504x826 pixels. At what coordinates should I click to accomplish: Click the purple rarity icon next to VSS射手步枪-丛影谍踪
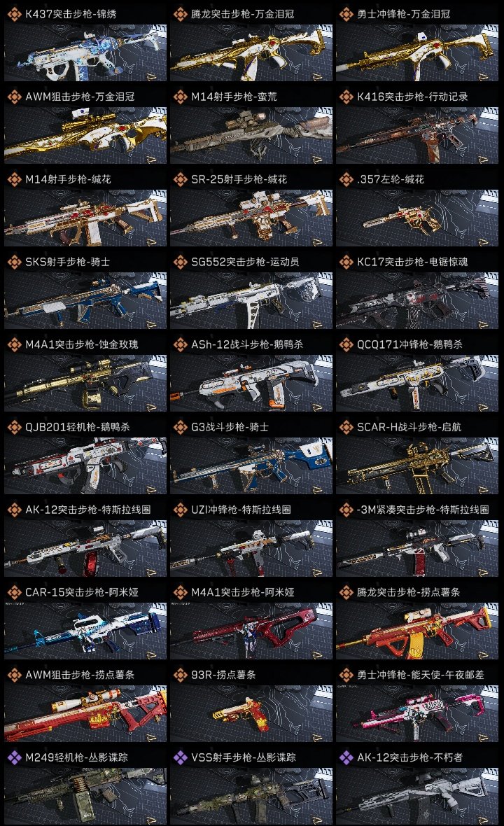tap(180, 757)
